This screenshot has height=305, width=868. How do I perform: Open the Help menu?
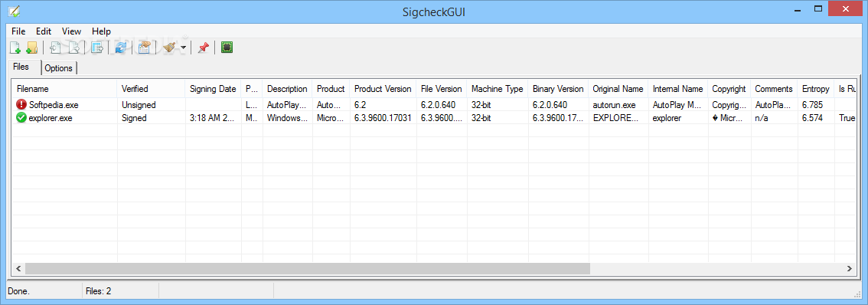click(x=101, y=31)
